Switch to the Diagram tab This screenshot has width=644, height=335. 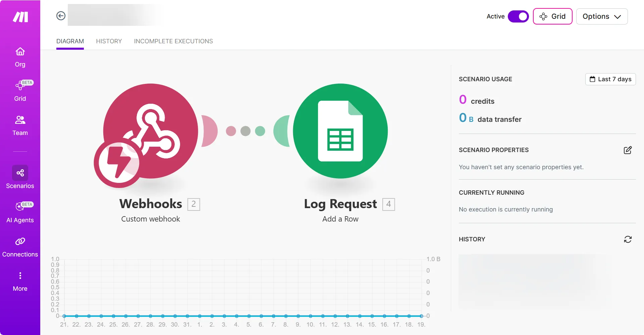pos(70,41)
